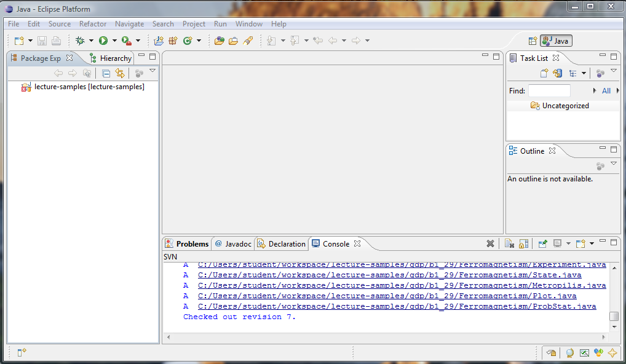Click the Print toolbar icon
Viewport: 626px width, 364px height.
pos(57,41)
